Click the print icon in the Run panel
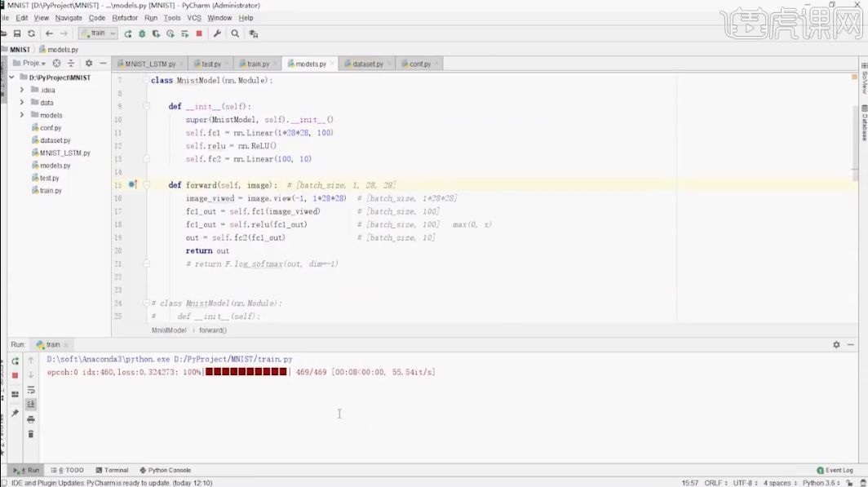 click(31, 419)
